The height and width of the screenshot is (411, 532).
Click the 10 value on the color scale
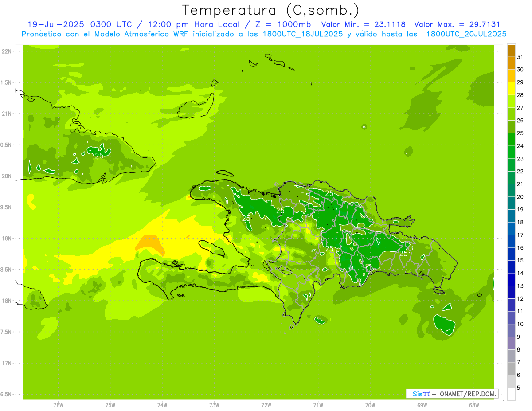point(520,324)
